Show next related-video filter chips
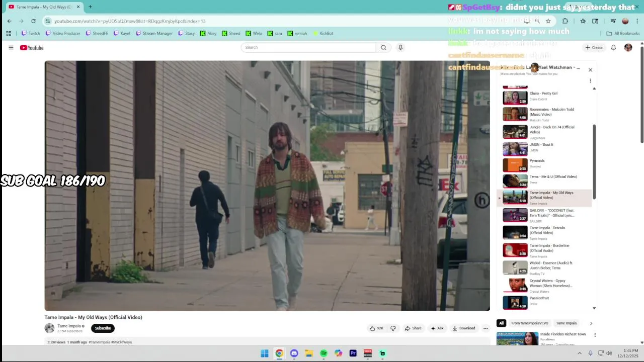This screenshot has height=362, width=644. coord(591,323)
